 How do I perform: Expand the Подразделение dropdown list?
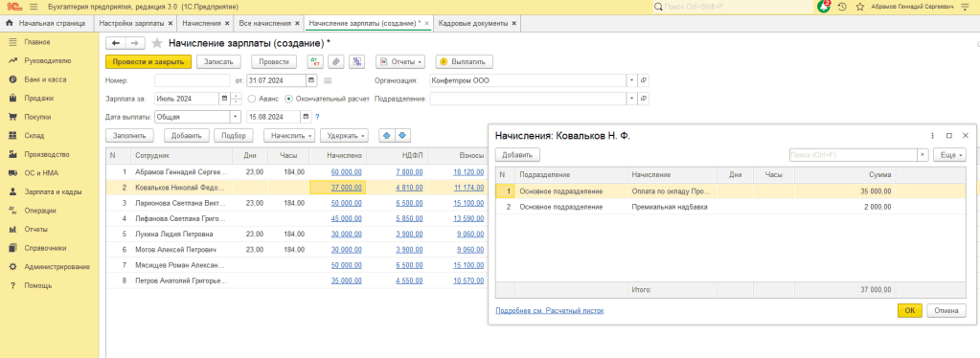(x=632, y=99)
